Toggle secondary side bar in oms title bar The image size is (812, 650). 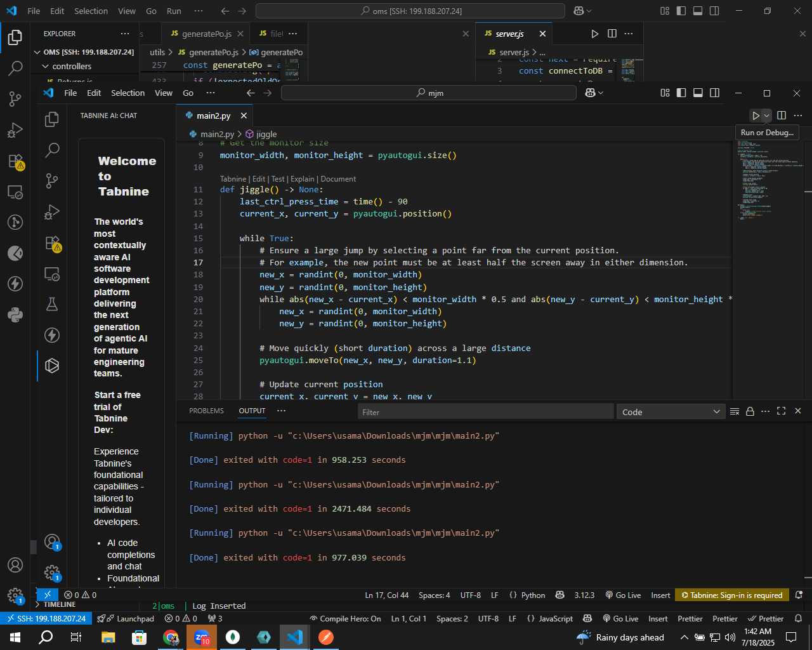pyautogui.click(x=714, y=11)
